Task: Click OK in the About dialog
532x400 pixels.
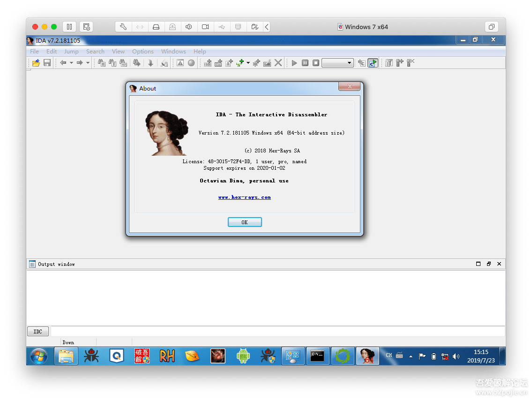Action: tap(245, 222)
